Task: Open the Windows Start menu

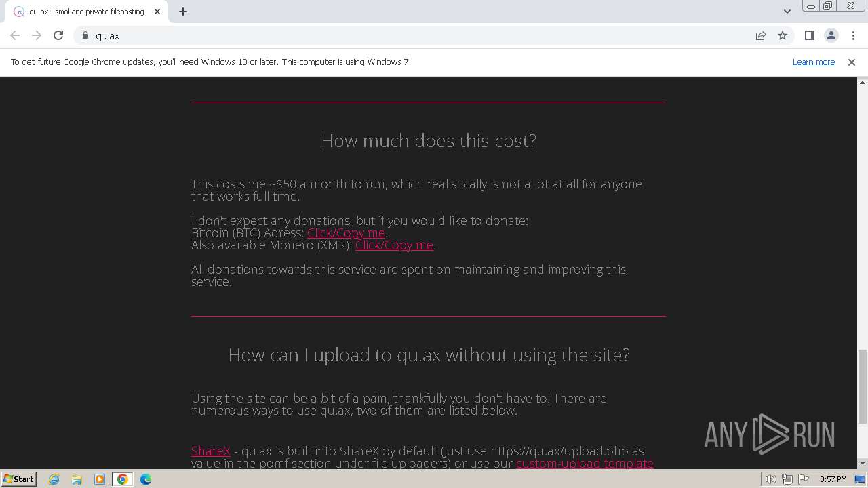Action: click(18, 479)
